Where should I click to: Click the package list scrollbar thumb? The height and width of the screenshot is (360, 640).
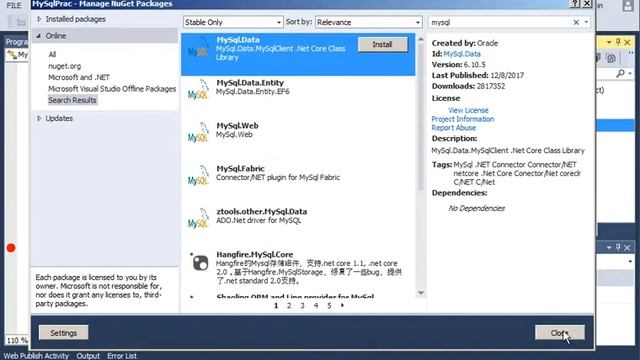click(x=421, y=116)
